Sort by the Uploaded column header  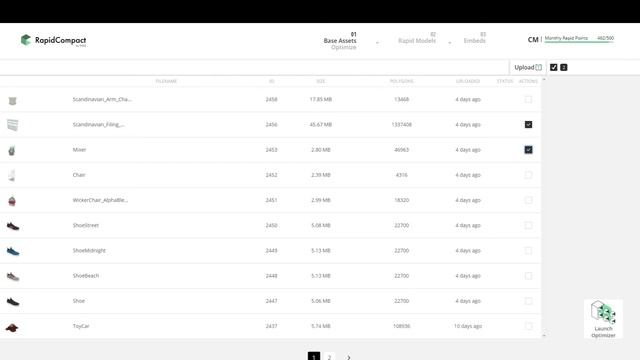[x=468, y=81]
